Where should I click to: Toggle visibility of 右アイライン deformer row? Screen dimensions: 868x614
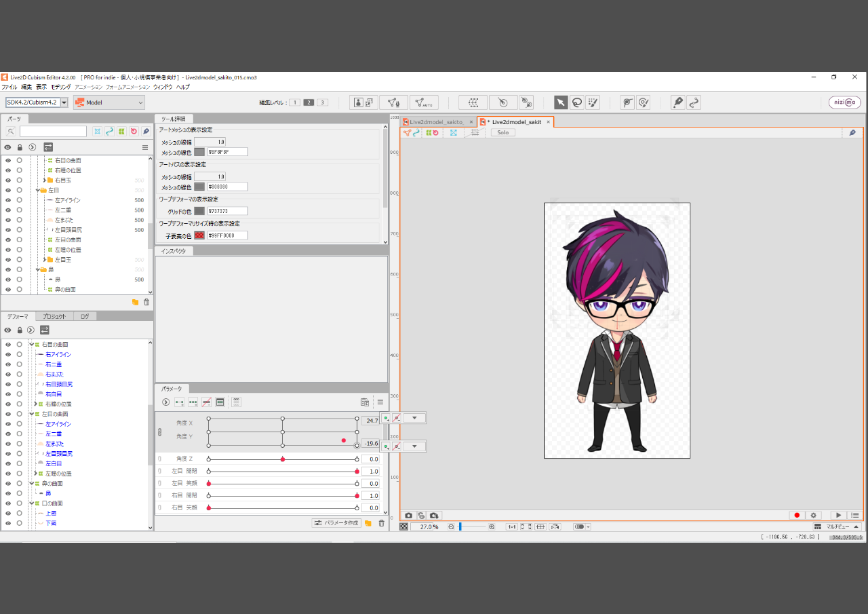click(8, 354)
